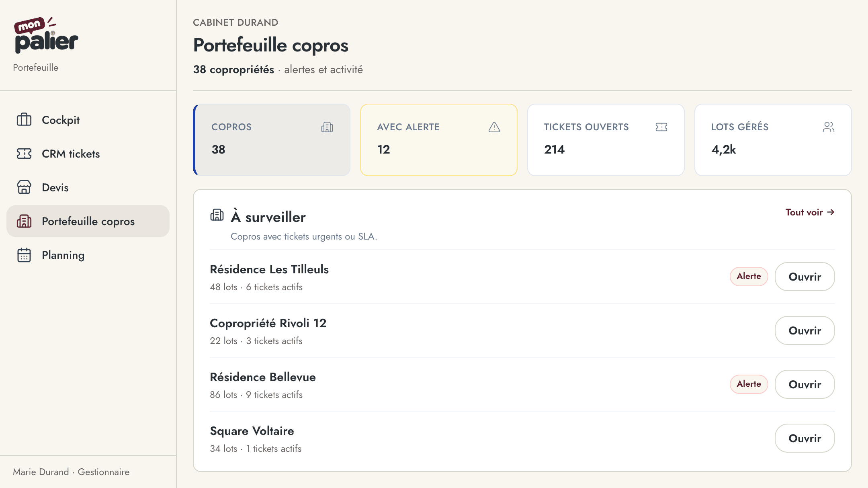Click the À surveiller heading
This screenshot has height=488, width=868.
(x=268, y=216)
